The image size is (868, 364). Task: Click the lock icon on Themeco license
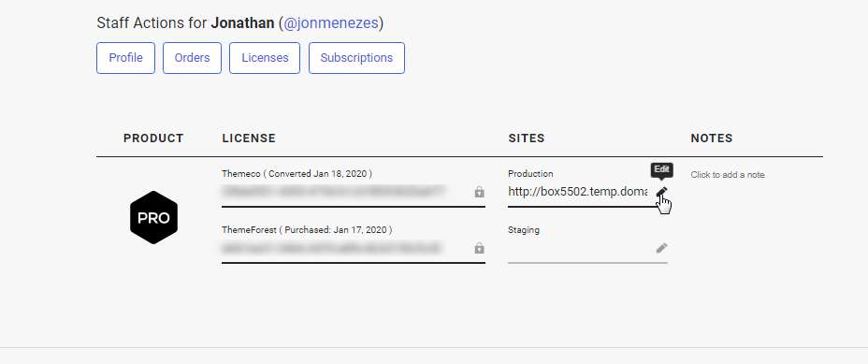click(x=480, y=192)
